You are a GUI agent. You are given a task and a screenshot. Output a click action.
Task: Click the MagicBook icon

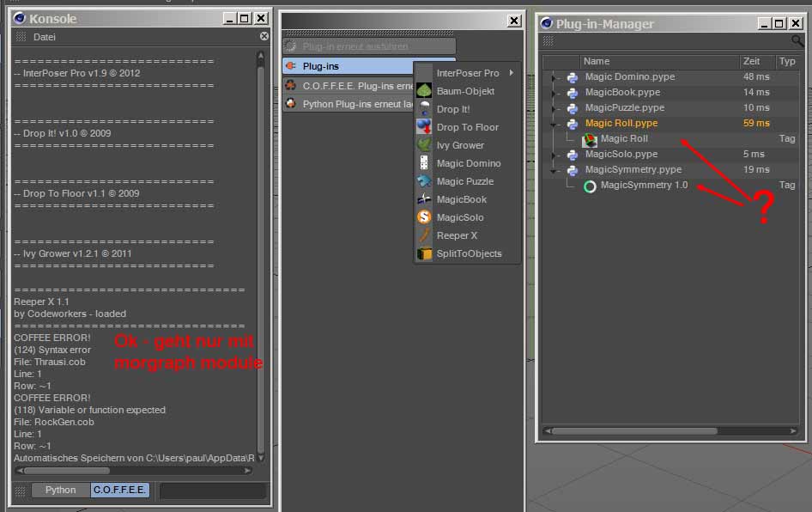tap(424, 199)
